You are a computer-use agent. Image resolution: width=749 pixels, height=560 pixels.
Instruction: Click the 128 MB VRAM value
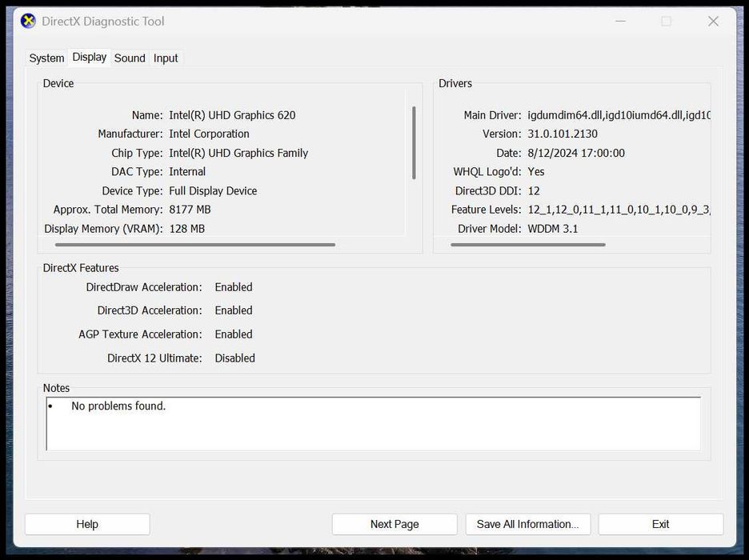tap(186, 229)
